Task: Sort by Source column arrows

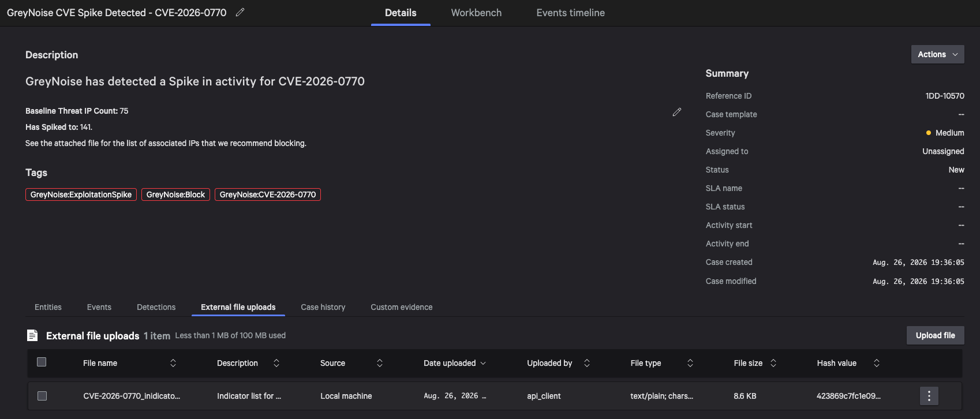Action: click(x=380, y=363)
